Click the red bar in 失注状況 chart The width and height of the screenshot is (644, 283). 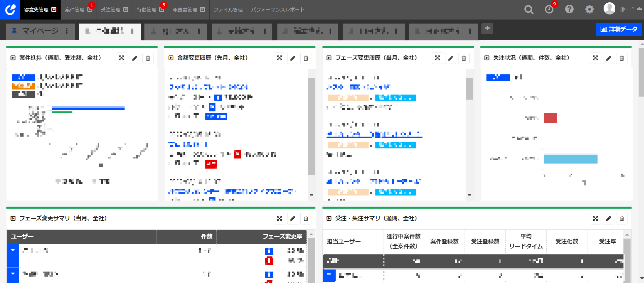pyautogui.click(x=550, y=118)
